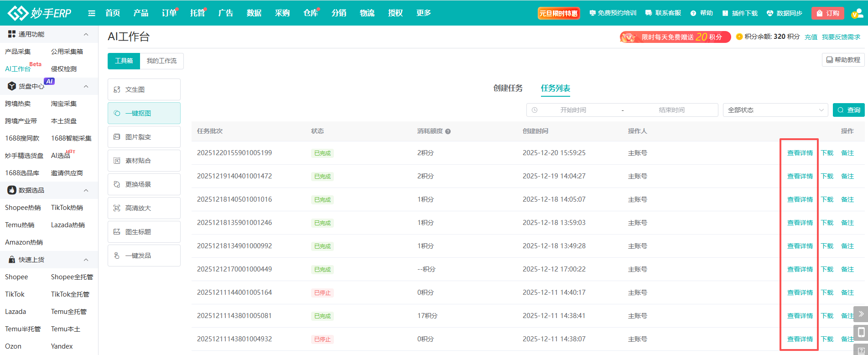
Task: Open the 高清放大 tool
Action: coord(144,208)
